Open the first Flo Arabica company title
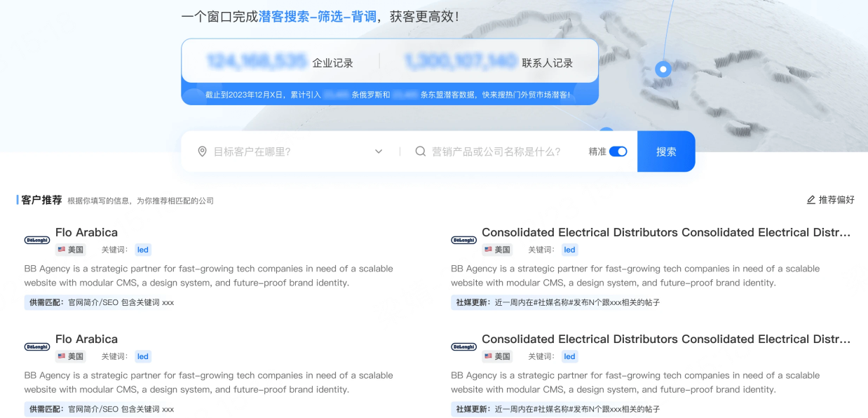868x418 pixels. point(86,232)
